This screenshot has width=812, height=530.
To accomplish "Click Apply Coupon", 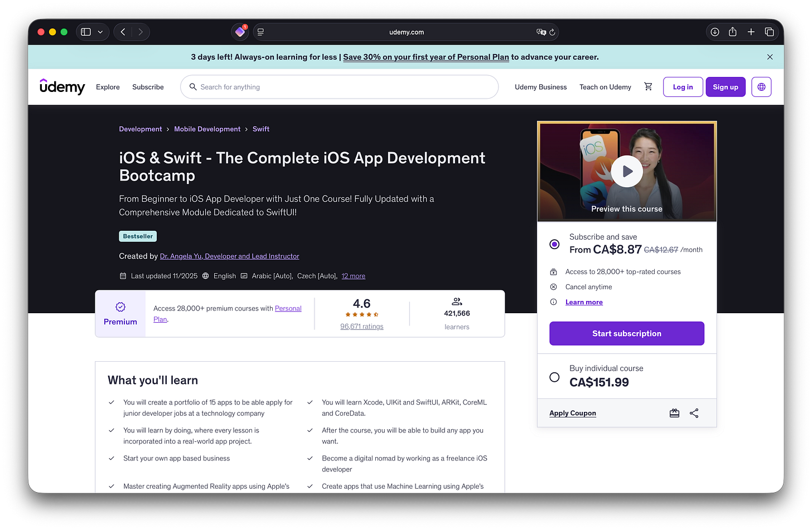I will (573, 413).
